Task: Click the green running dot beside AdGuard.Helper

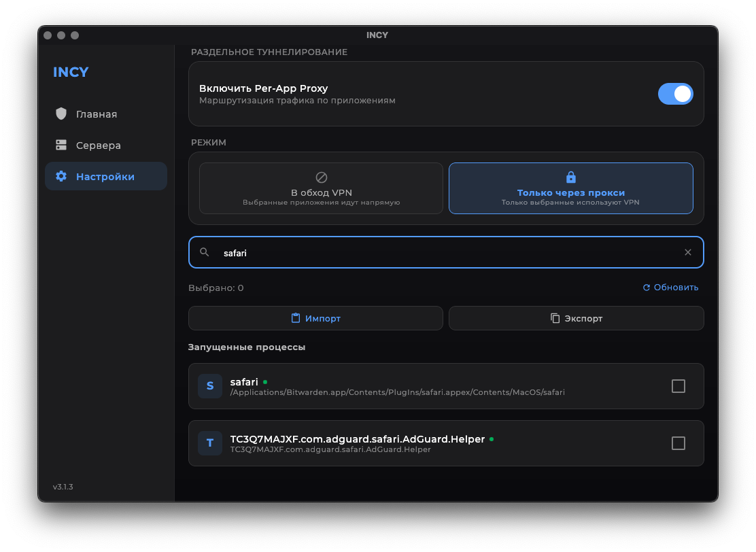Action: [492, 439]
